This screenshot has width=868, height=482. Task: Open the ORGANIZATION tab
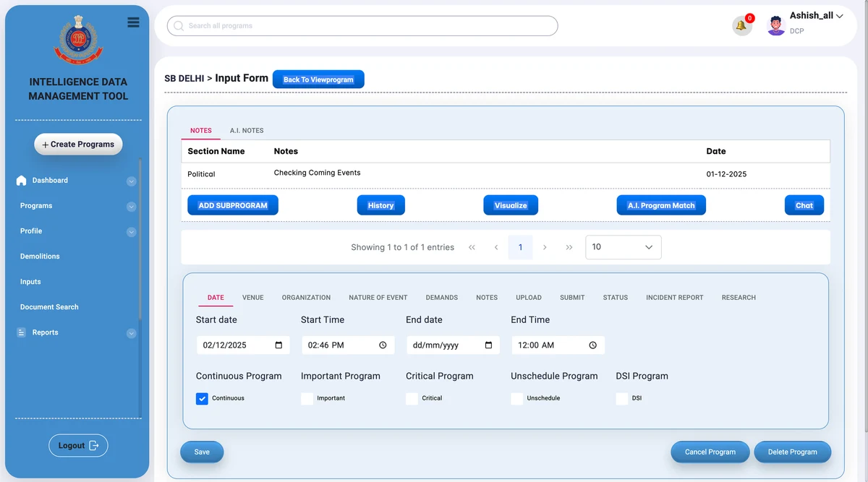click(306, 298)
